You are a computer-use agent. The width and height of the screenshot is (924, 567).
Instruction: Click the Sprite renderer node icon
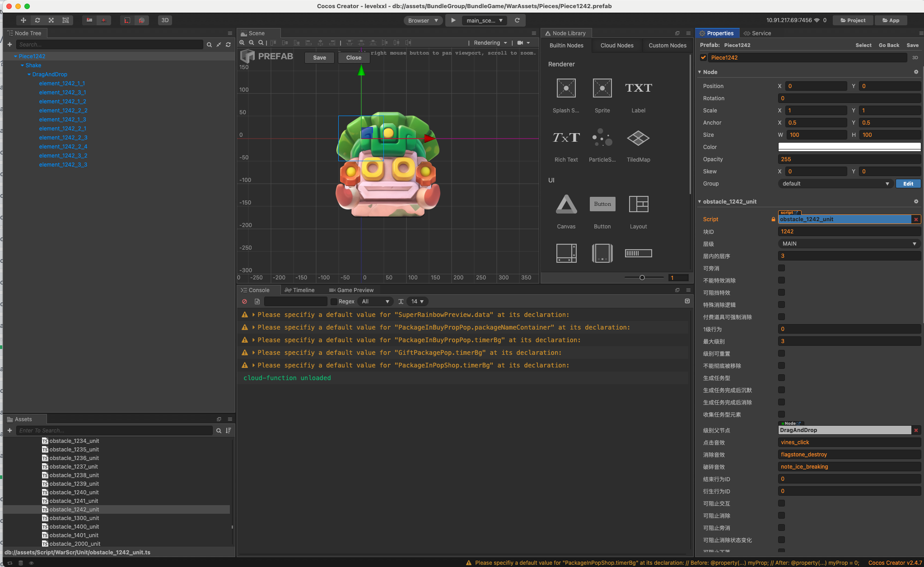pos(602,88)
